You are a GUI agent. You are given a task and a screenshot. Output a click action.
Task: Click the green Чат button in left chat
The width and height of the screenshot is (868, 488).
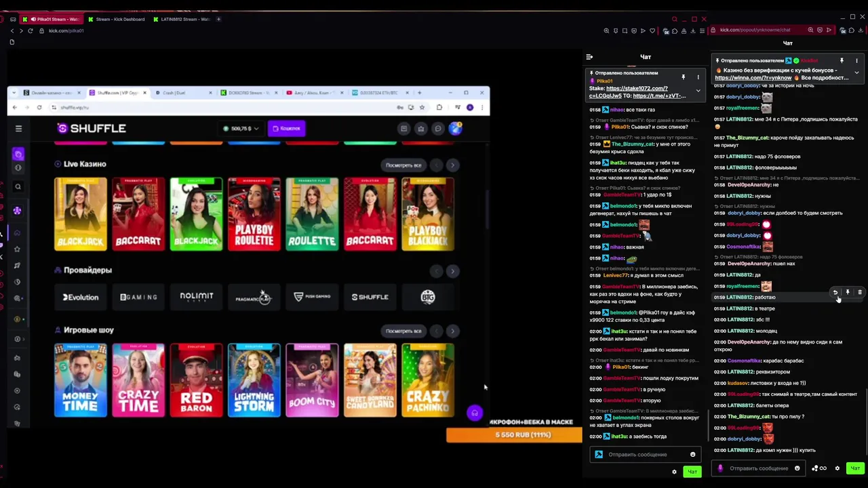[x=692, y=472]
